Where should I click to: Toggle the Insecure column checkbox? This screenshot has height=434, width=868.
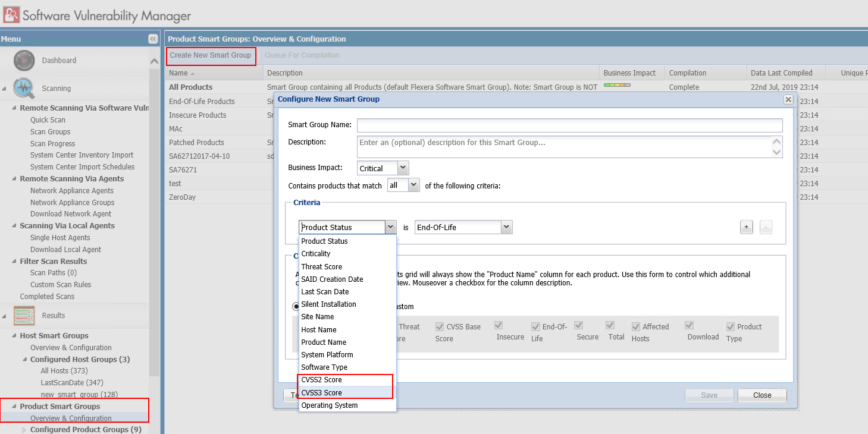pyautogui.click(x=499, y=325)
